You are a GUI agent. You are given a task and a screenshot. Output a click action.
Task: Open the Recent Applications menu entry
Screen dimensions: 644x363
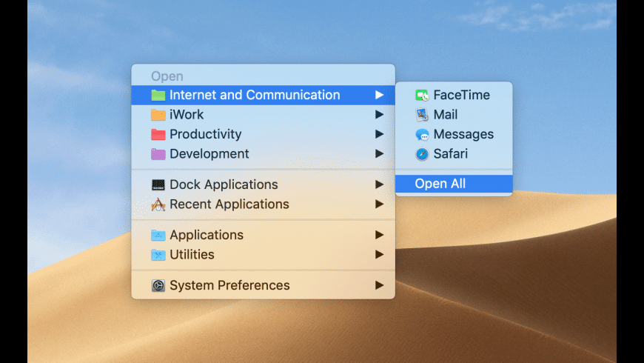click(x=264, y=204)
